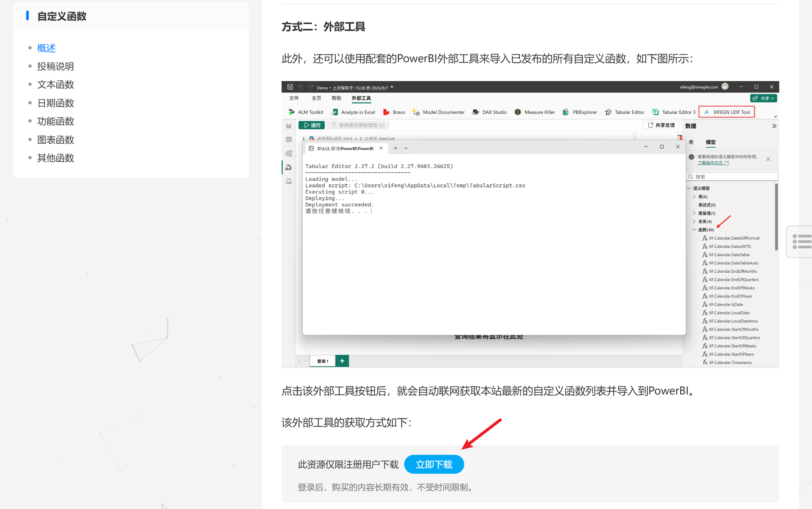Image resolution: width=812 pixels, height=509 pixels.
Task: Click the DAX Studio external tool icon
Action: 475,112
